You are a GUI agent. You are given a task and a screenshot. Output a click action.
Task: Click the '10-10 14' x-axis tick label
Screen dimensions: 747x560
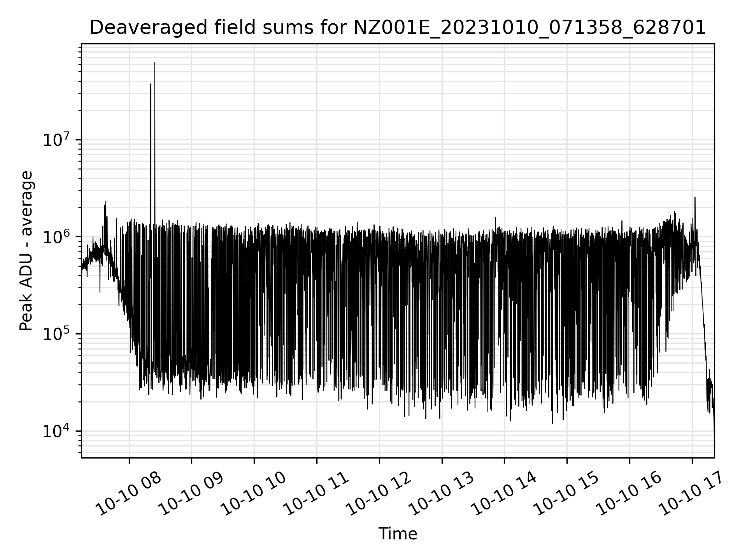tap(504, 493)
